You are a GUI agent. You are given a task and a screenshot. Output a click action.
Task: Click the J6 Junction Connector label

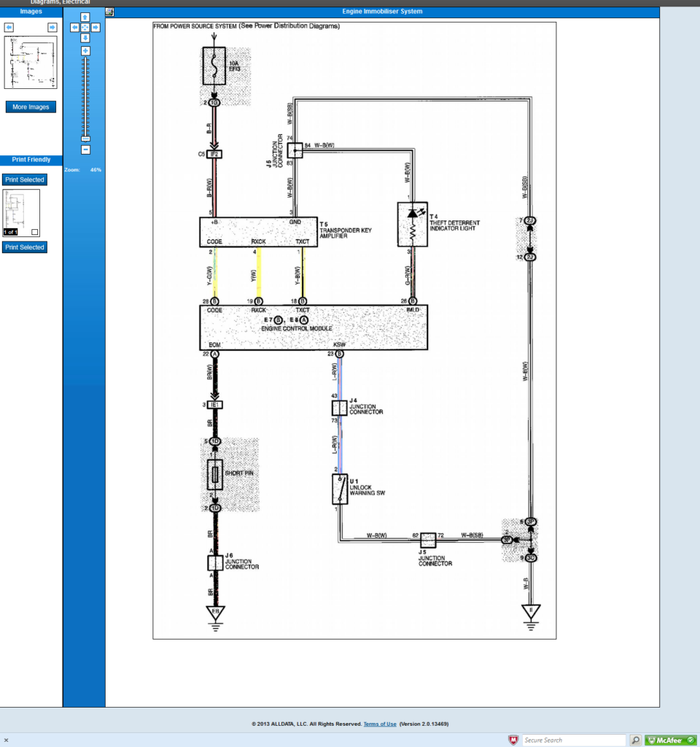click(x=242, y=561)
